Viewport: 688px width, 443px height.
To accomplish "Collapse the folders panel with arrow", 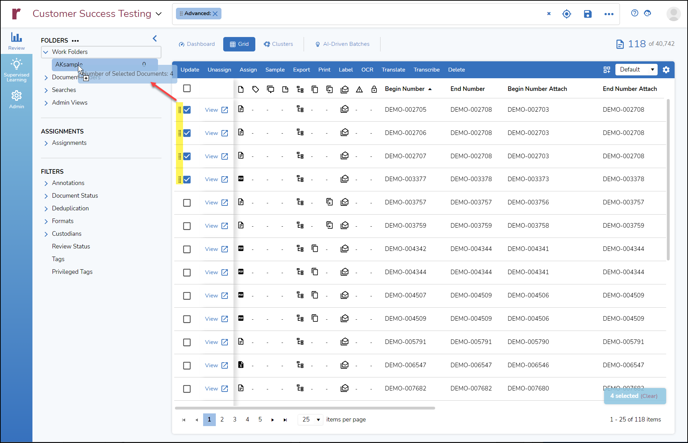I will click(154, 39).
